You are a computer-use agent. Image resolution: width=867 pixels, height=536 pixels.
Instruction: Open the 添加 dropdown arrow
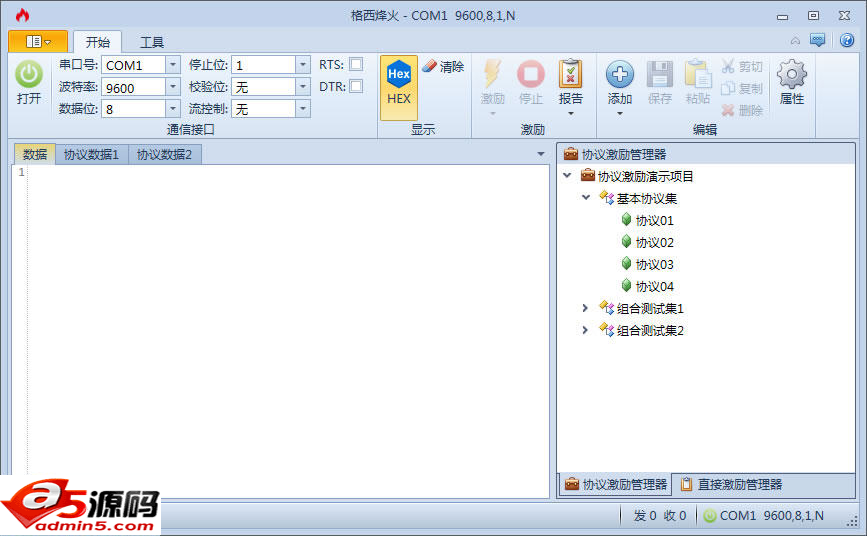[620, 114]
